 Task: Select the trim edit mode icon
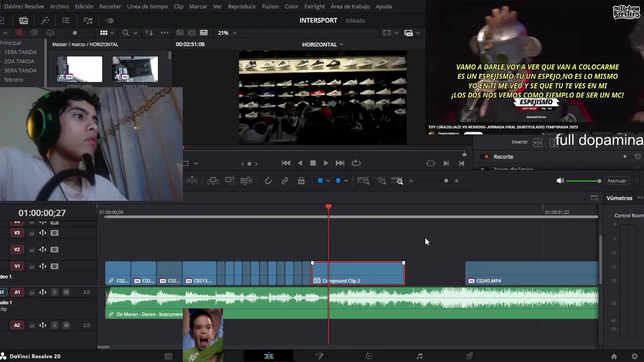(x=192, y=181)
